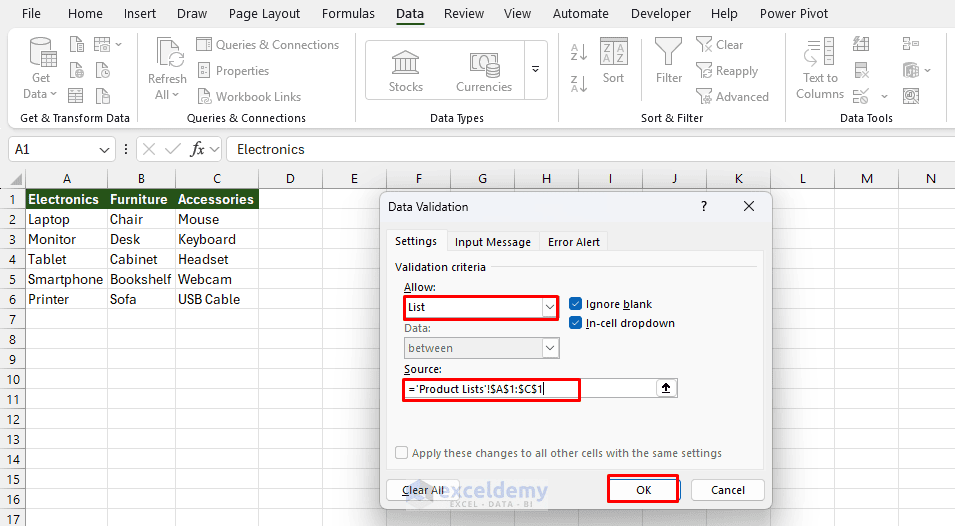955x526 pixels.
Task: Open the Error Alert tab
Action: 574,242
